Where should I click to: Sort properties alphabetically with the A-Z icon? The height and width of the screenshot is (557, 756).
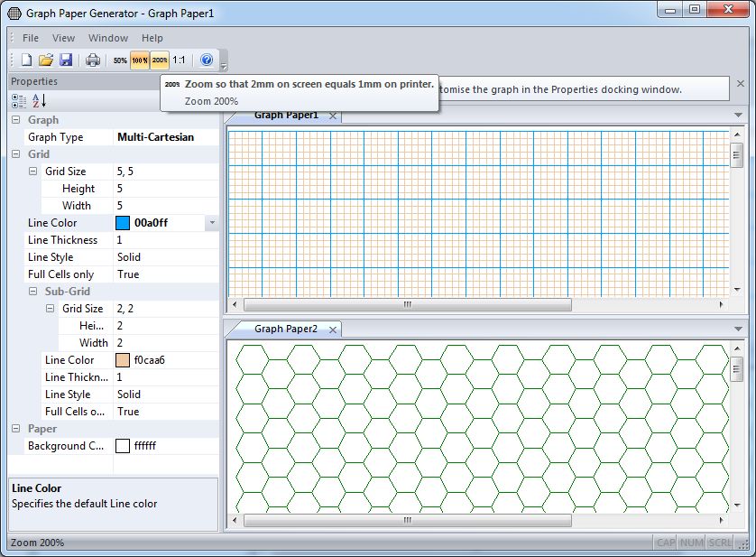[39, 100]
